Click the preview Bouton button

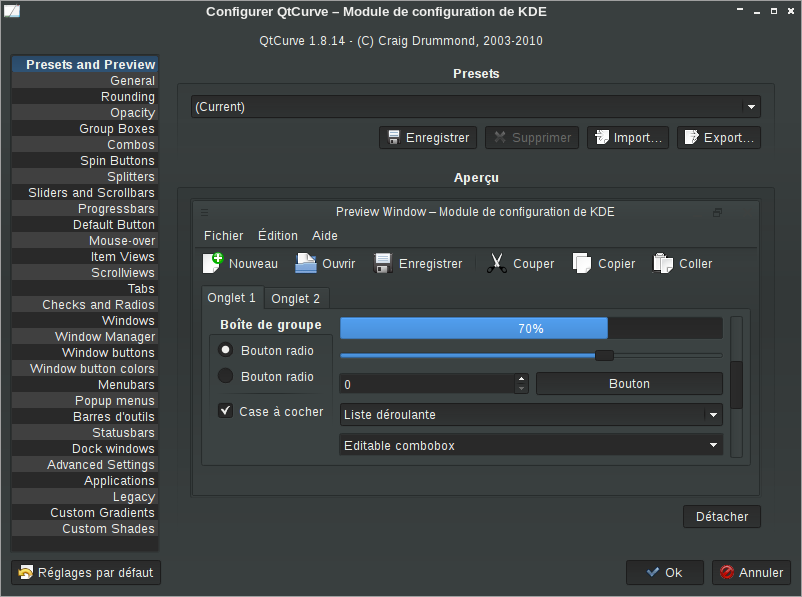(x=629, y=384)
